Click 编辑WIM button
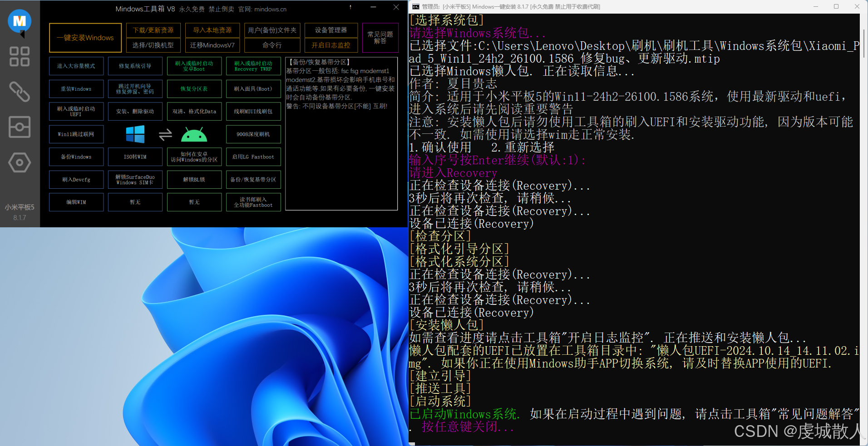 tap(76, 202)
